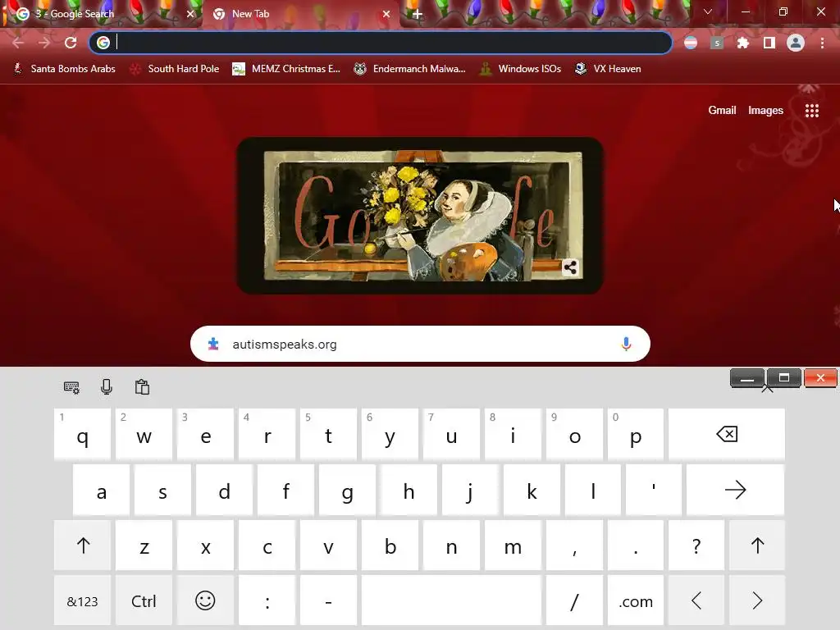
Task: Start voice search with the microphone icon
Action: [x=626, y=344]
